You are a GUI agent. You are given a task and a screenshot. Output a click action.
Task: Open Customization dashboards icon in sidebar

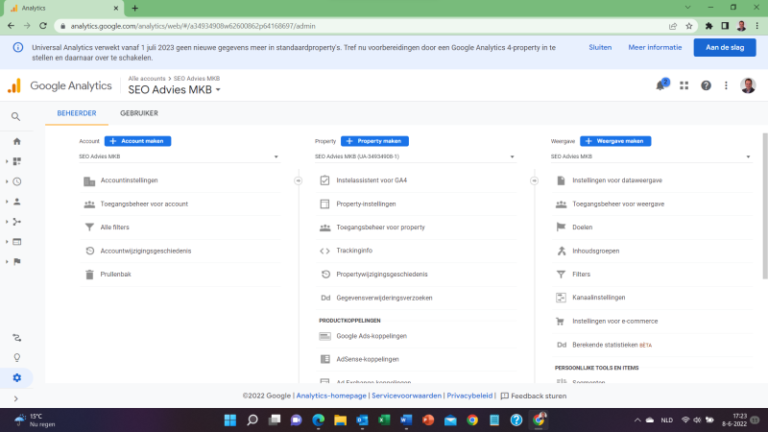tap(17, 162)
